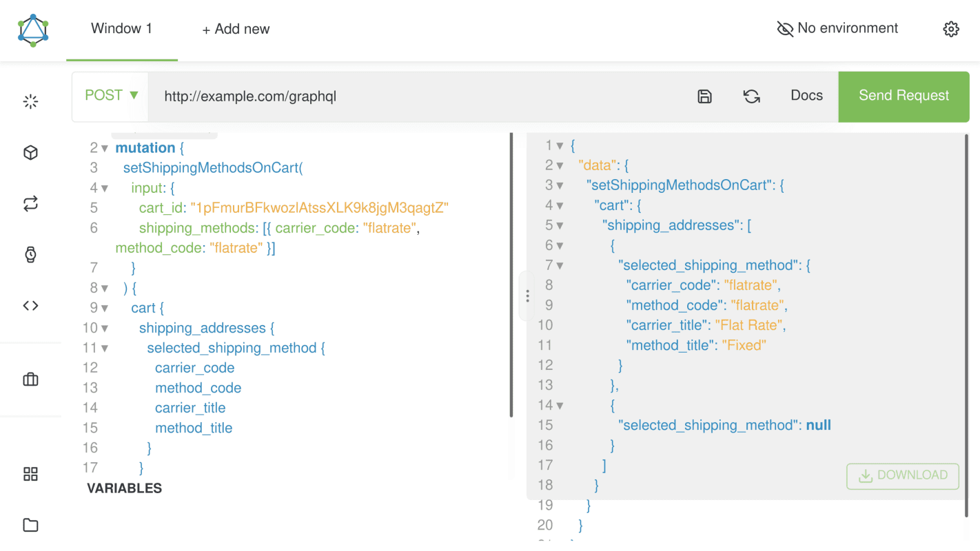Image resolution: width=980 pixels, height=551 pixels.
Task: Click the "Flat Rate" response value
Action: coord(748,325)
